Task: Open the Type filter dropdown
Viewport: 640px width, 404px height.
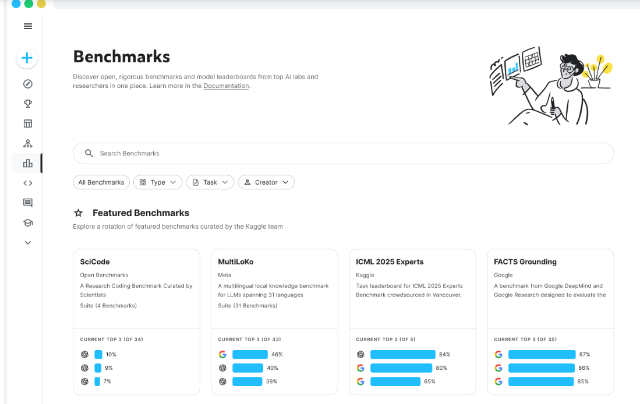Action: click(158, 182)
